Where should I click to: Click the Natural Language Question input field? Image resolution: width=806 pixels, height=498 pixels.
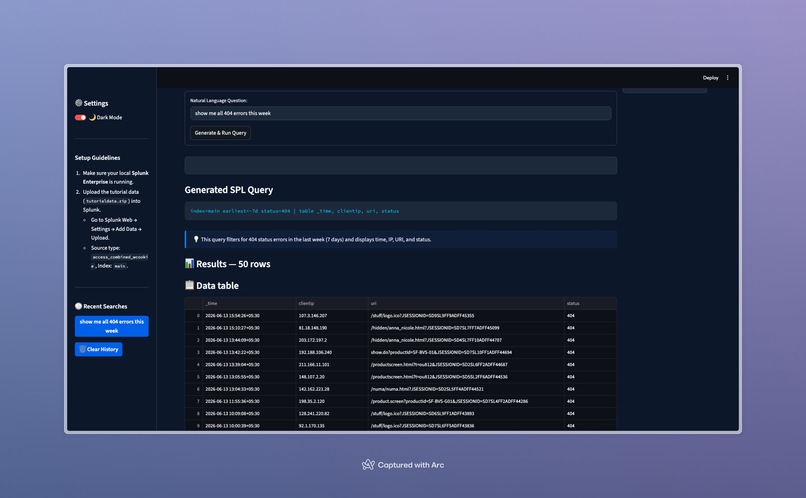pos(400,113)
